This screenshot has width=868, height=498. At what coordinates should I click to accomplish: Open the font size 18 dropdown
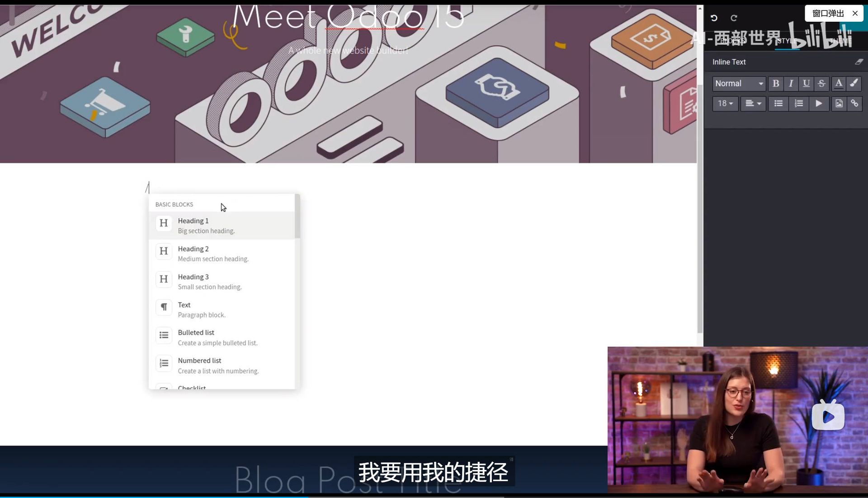(725, 104)
